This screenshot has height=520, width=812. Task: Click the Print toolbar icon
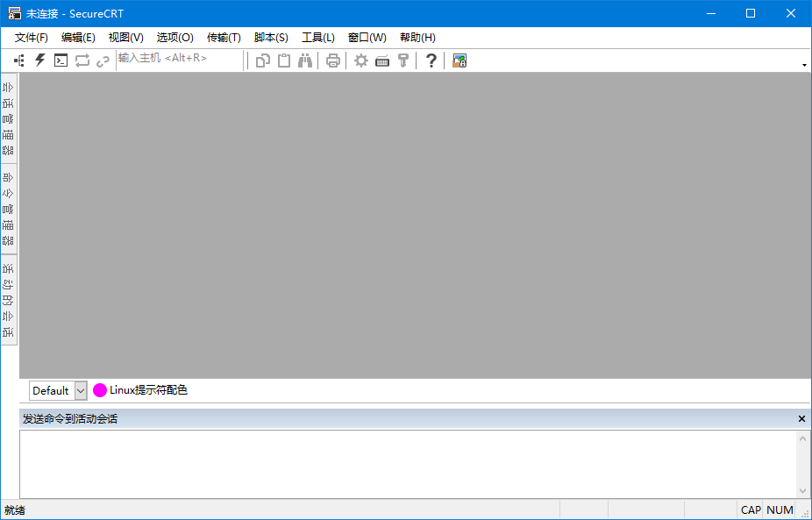click(333, 61)
